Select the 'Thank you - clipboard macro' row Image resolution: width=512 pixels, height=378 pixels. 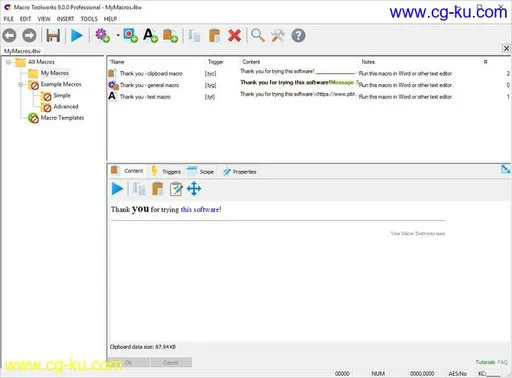(x=309, y=73)
